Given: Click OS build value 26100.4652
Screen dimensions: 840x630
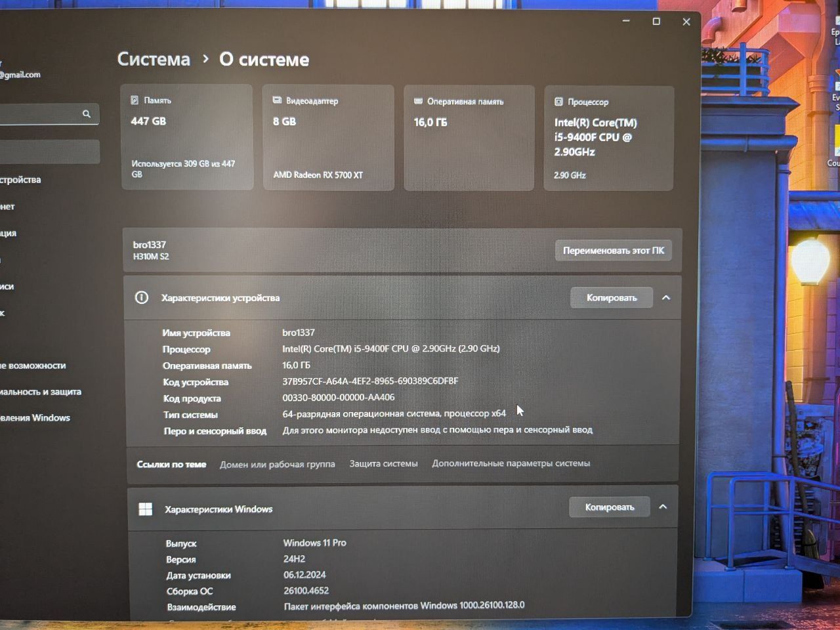Looking at the screenshot, I should click(306, 591).
